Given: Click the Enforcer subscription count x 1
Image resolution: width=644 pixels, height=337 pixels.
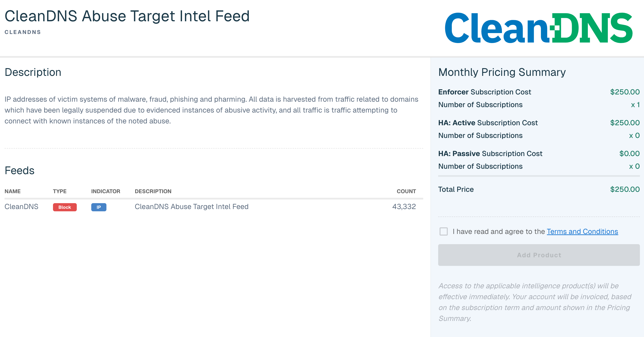Looking at the screenshot, I should [635, 105].
